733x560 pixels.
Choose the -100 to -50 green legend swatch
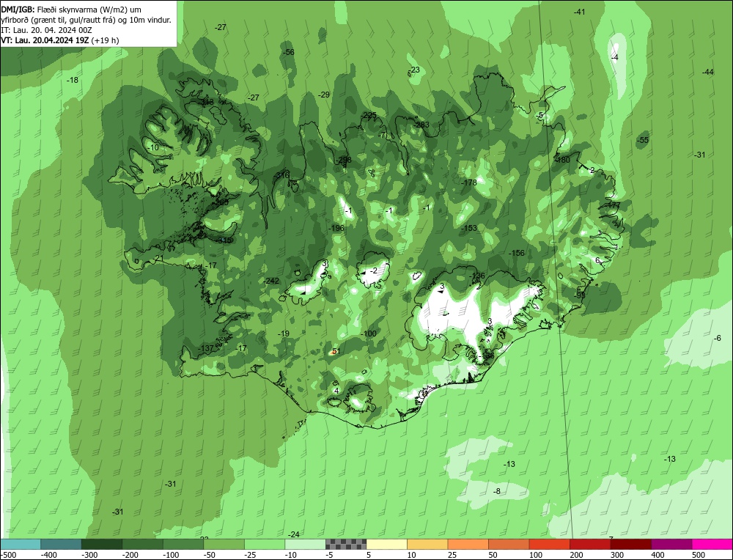[183, 545]
